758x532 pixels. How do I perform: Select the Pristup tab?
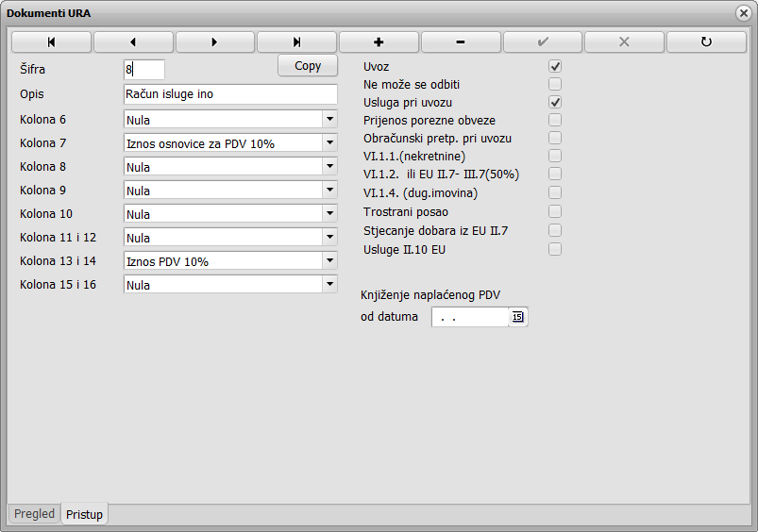[85, 514]
